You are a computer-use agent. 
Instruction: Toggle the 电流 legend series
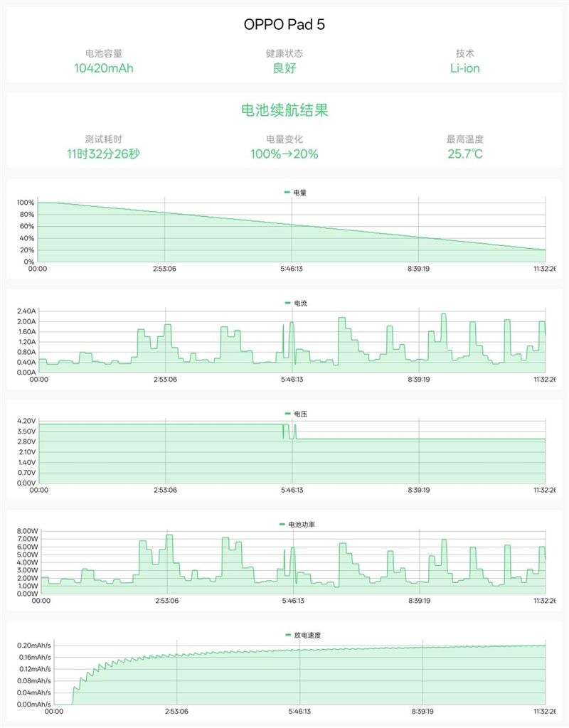pos(295,303)
